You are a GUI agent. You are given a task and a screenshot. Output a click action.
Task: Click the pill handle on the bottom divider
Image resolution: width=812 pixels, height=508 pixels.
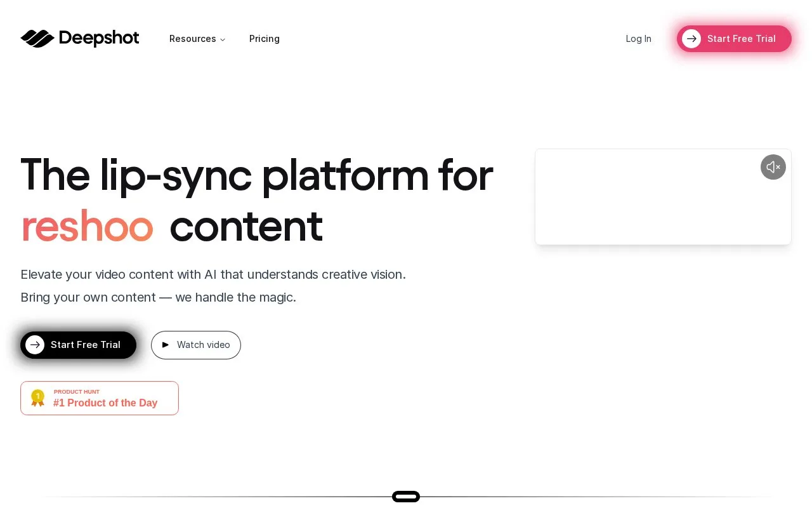click(406, 497)
